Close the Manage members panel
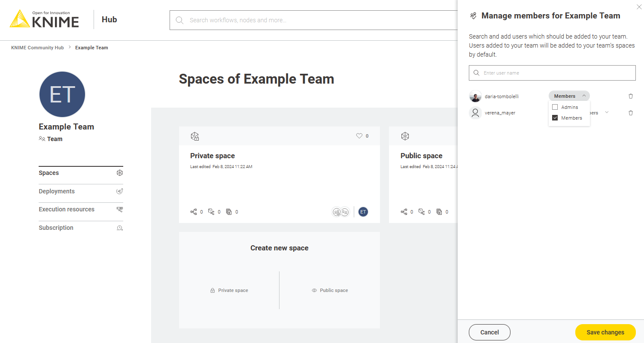 coord(638,6)
